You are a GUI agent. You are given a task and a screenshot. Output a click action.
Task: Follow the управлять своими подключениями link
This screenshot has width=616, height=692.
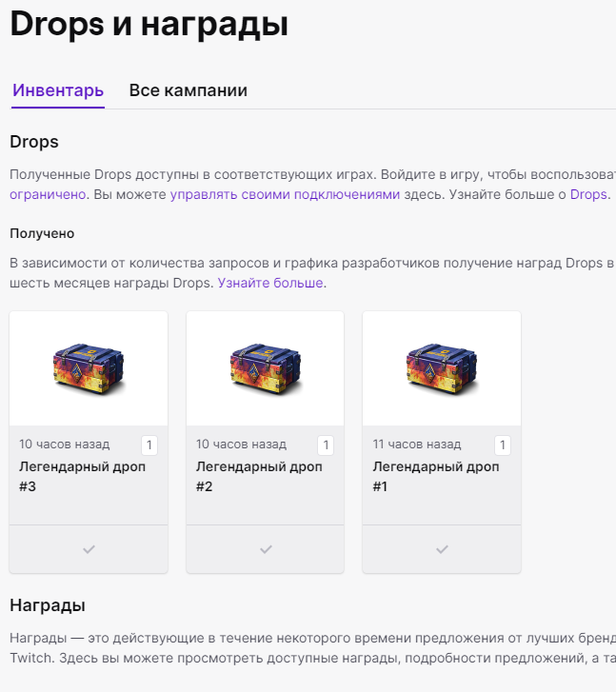[285, 194]
